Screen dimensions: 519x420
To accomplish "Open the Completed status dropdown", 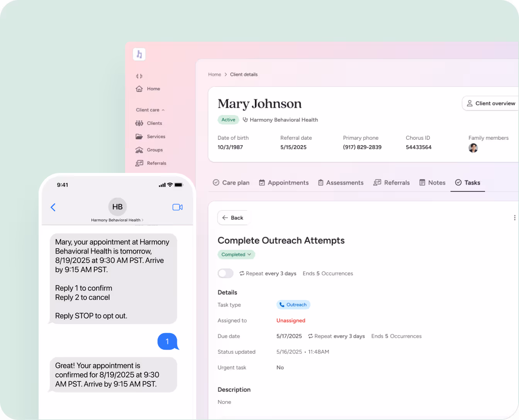I will pos(236,254).
